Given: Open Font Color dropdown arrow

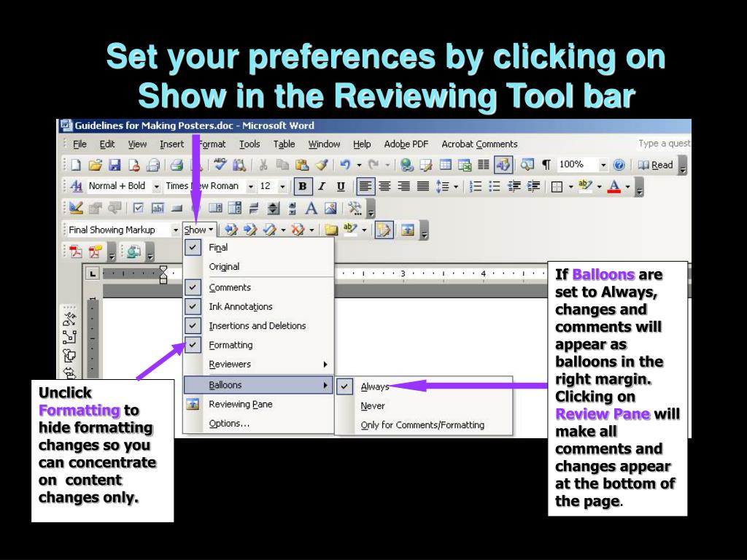Looking at the screenshot, I should pyautogui.click(x=628, y=187).
